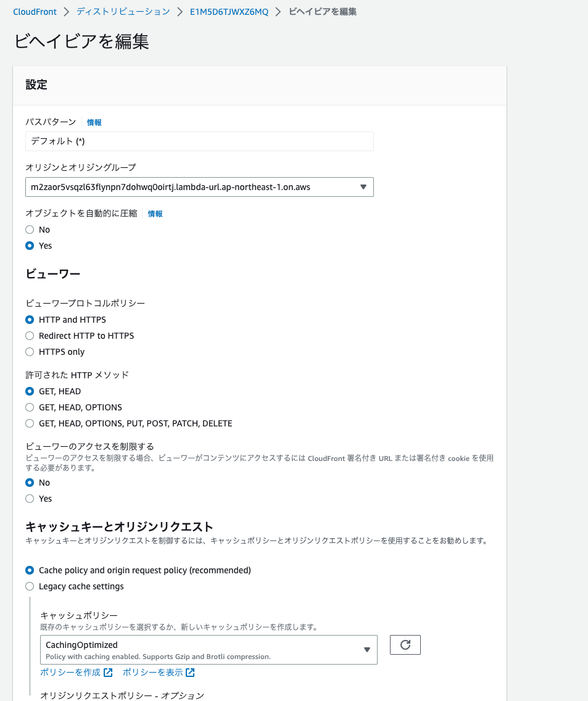Click 情報 link next to パスパターン

tap(94, 123)
